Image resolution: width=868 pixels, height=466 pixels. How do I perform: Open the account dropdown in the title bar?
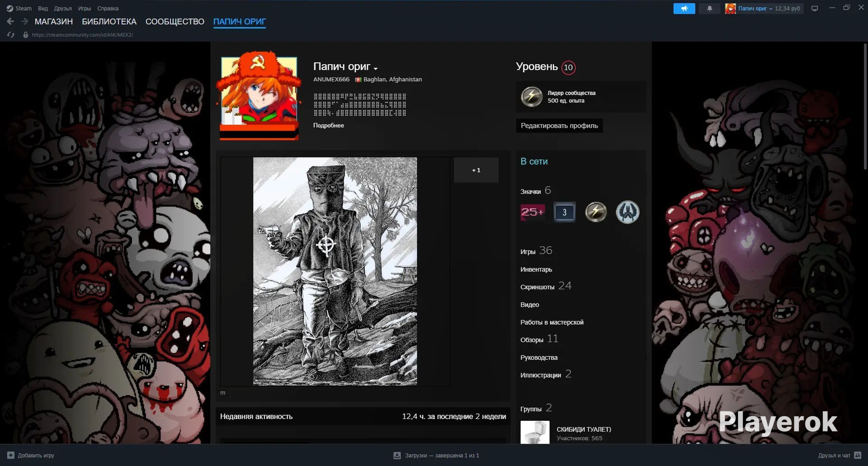pos(755,8)
